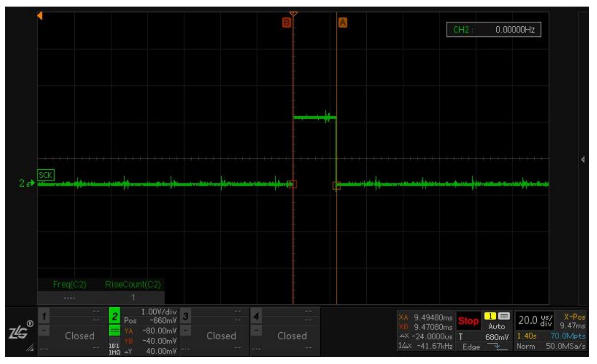Enable channel 1 via its number button
This screenshot has height=364, width=597.
point(44,315)
